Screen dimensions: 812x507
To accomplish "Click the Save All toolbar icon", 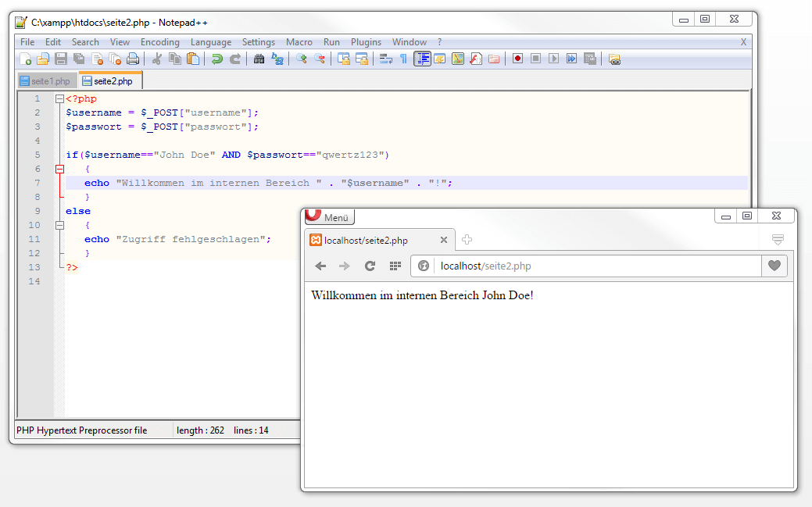I will [79, 59].
